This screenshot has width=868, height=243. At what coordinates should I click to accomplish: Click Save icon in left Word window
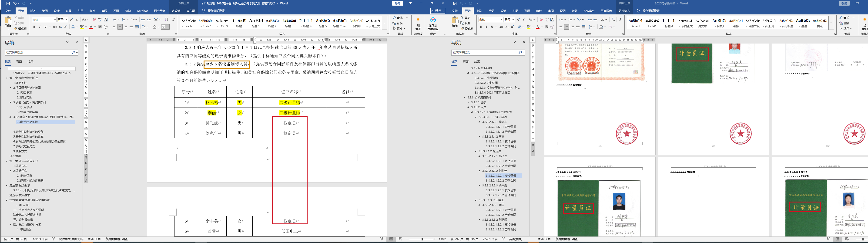8,3
